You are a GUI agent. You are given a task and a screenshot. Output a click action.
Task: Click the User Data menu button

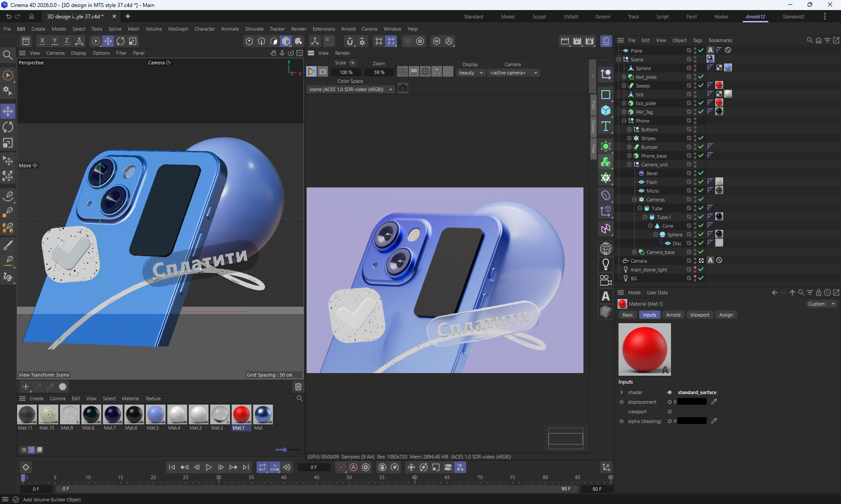[x=657, y=293]
